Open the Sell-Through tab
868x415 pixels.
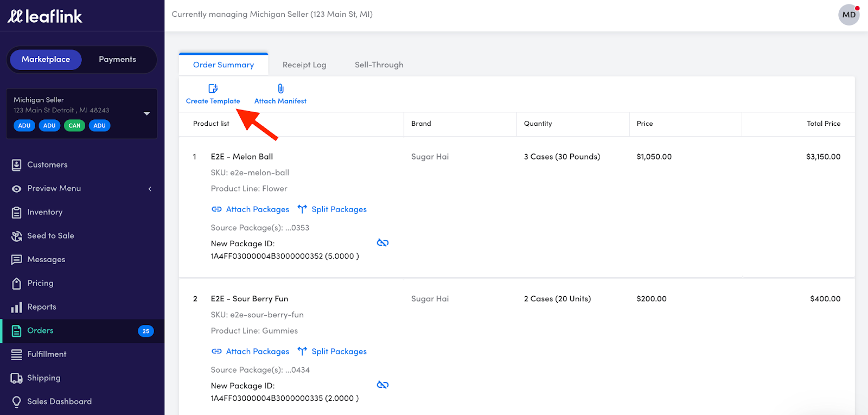379,65
